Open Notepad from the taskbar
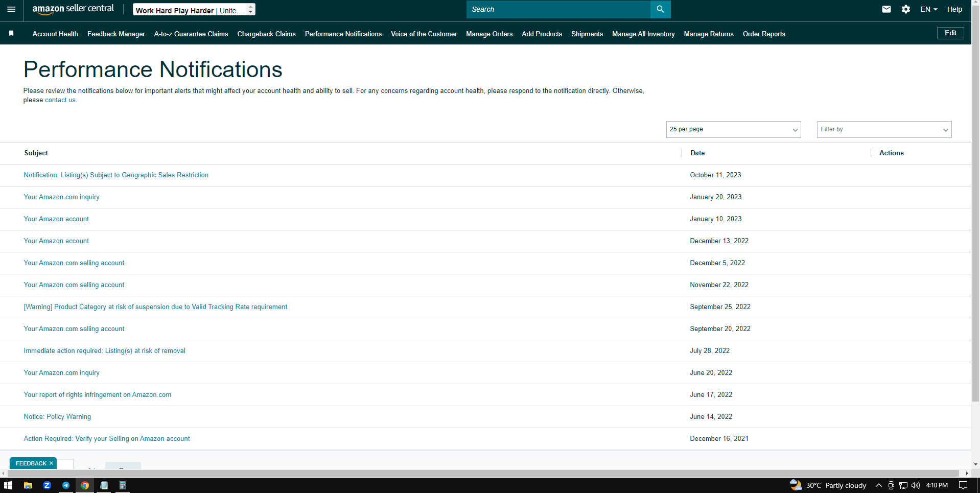This screenshot has height=493, width=980. (x=104, y=485)
